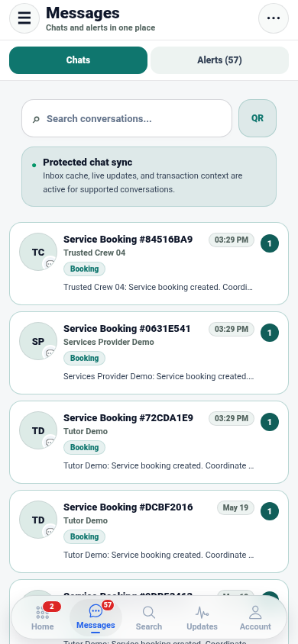
Task: Open the three-dot more options button
Action: pyautogui.click(x=274, y=18)
